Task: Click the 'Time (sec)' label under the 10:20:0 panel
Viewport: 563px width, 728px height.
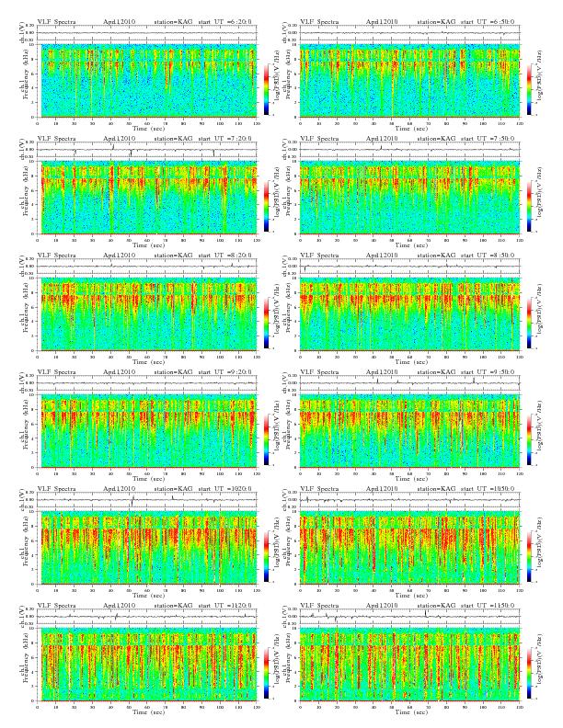Action: pyautogui.click(x=148, y=596)
